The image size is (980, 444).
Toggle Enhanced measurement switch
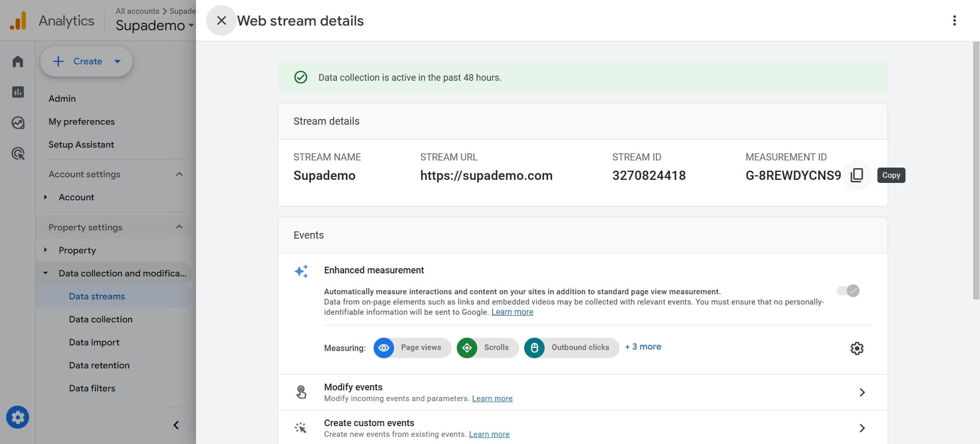tap(848, 291)
